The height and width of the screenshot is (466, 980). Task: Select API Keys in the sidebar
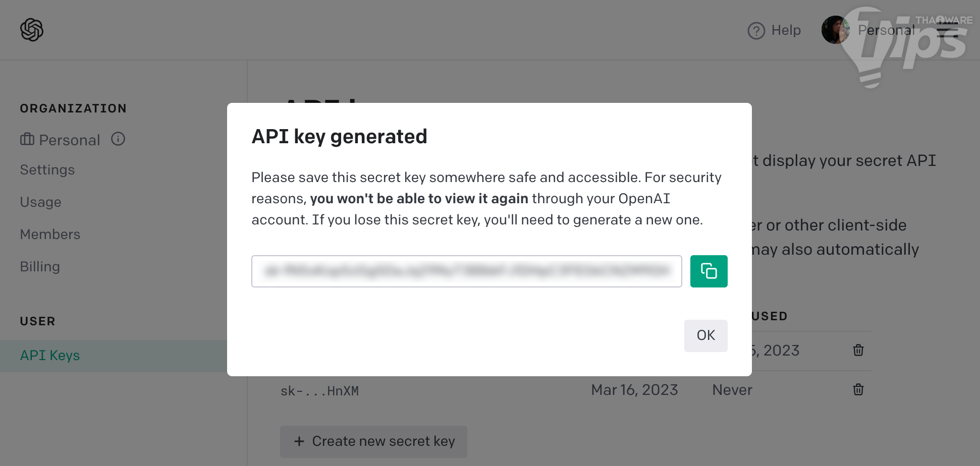point(50,356)
